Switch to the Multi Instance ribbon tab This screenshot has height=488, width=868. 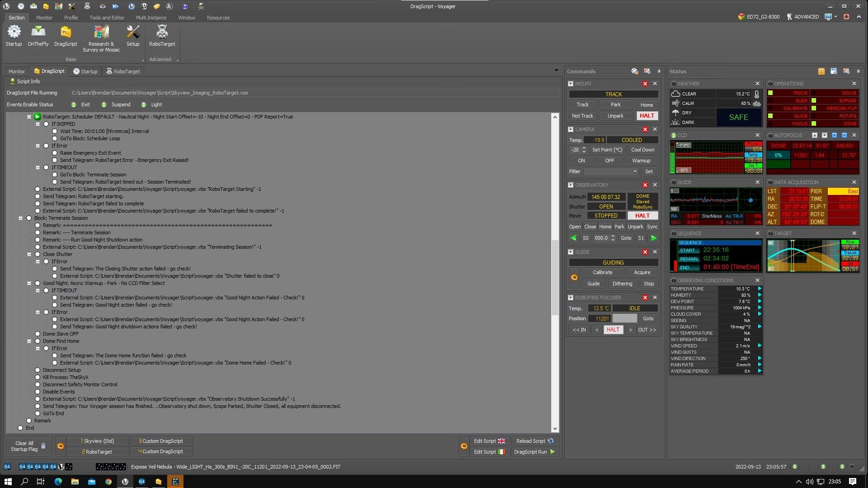coord(151,18)
